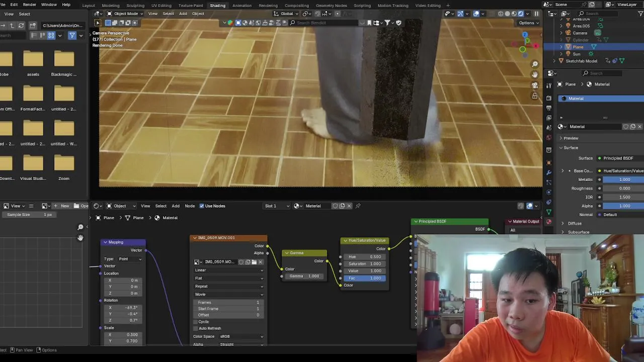Switch to the Geometry Nodes workspace tab
The height and width of the screenshot is (362, 644).
pos(332,6)
